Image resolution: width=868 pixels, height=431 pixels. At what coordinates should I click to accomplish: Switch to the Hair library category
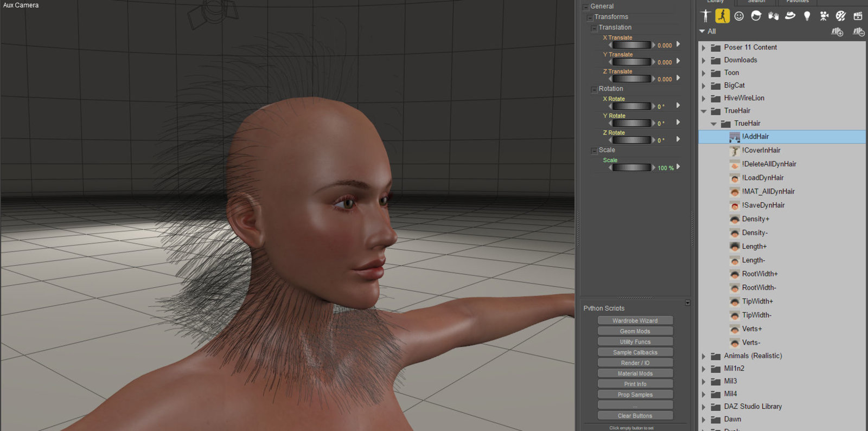pyautogui.click(x=756, y=16)
